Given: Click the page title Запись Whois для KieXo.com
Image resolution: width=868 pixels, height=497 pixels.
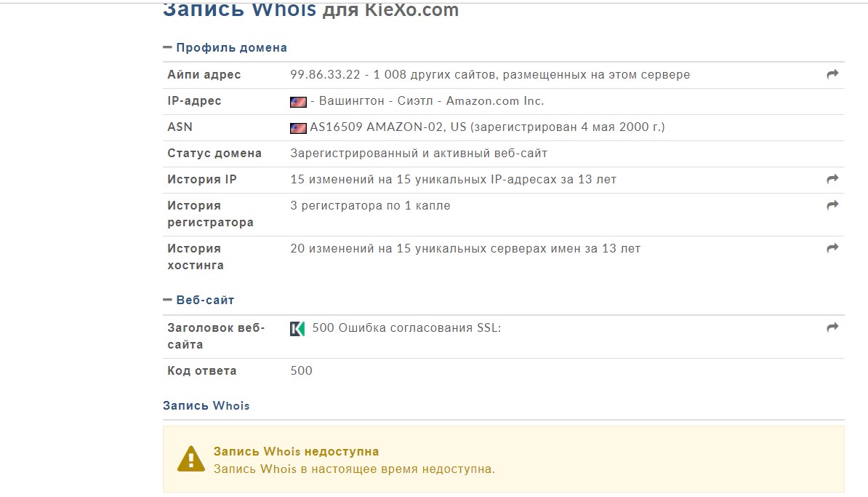Looking at the screenshot, I should tap(310, 9).
